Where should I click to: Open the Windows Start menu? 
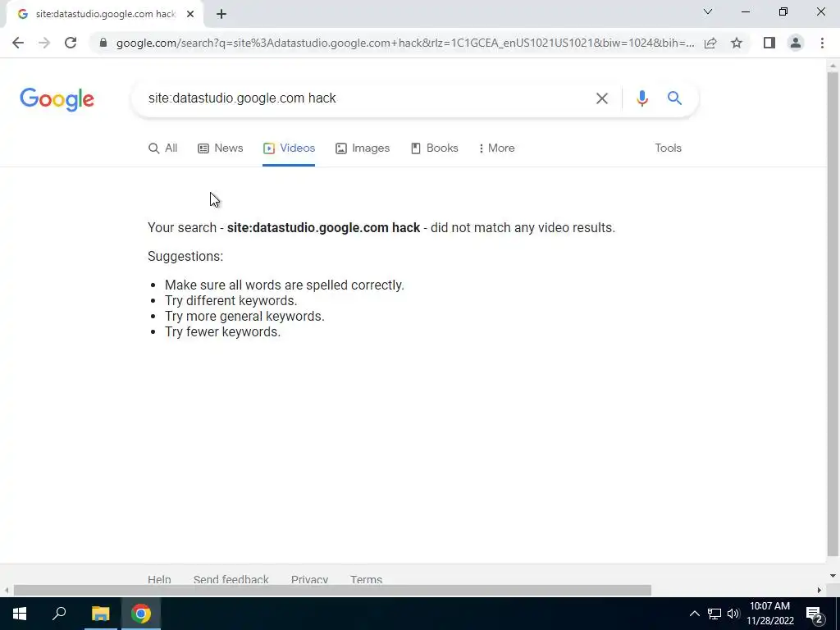(20, 614)
